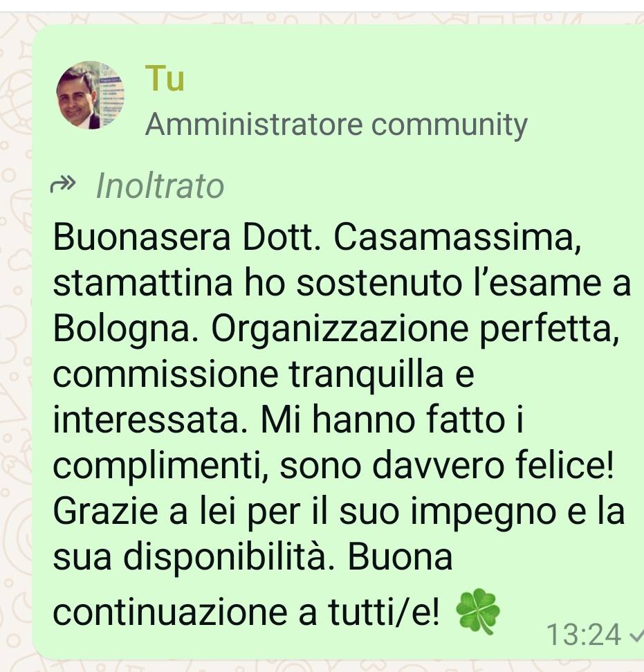Image resolution: width=644 pixels, height=672 pixels.
Task: Tap the "Amministratore community" label
Action: click(x=336, y=125)
